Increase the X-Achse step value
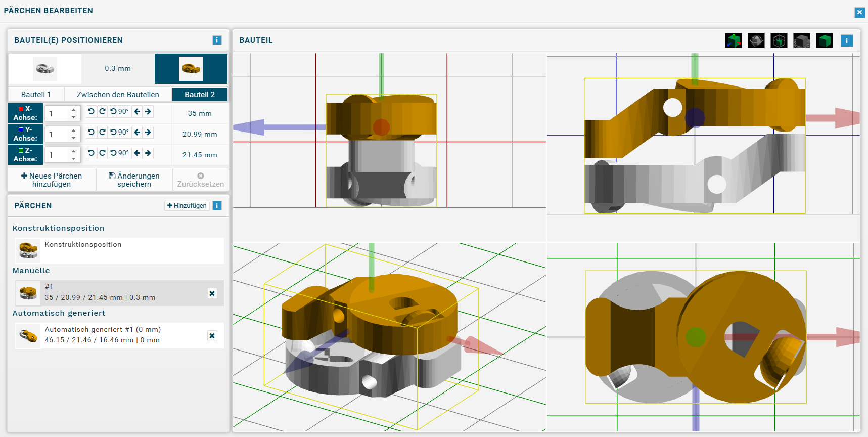The width and height of the screenshot is (868, 437). [x=74, y=110]
